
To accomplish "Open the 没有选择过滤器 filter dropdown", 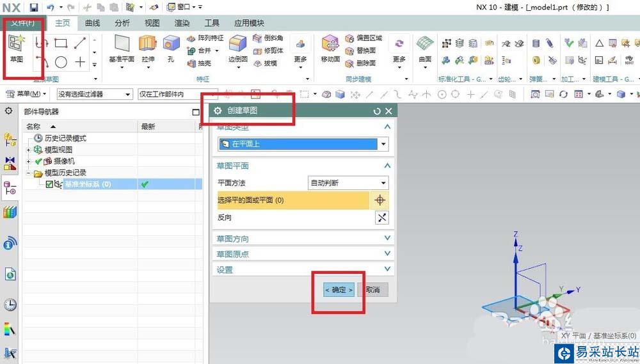I will pos(95,94).
